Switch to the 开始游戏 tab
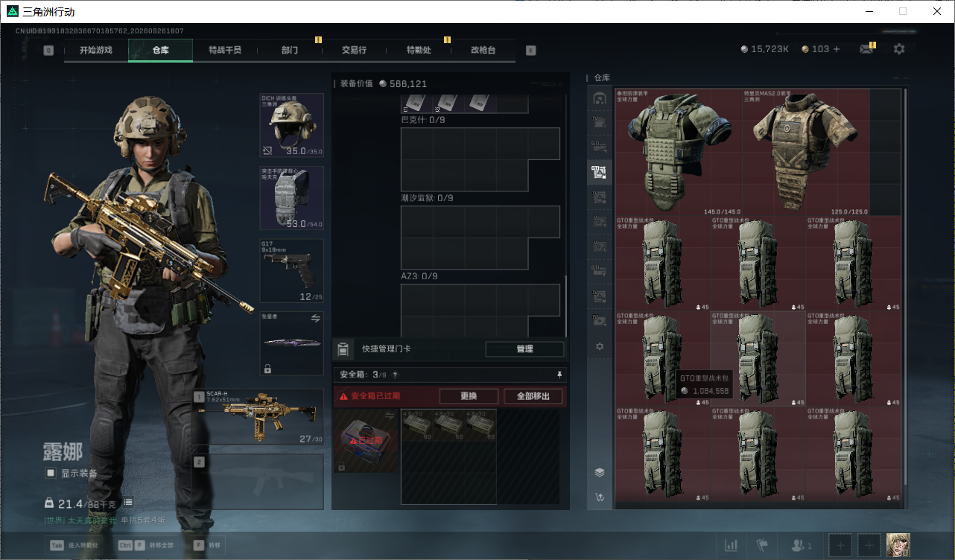The image size is (955, 560). coord(96,50)
